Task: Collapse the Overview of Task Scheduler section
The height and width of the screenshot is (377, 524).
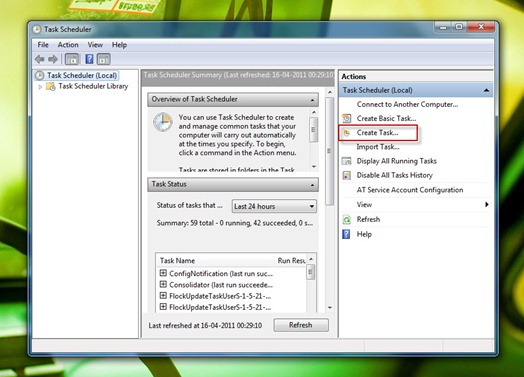Action: tap(312, 100)
